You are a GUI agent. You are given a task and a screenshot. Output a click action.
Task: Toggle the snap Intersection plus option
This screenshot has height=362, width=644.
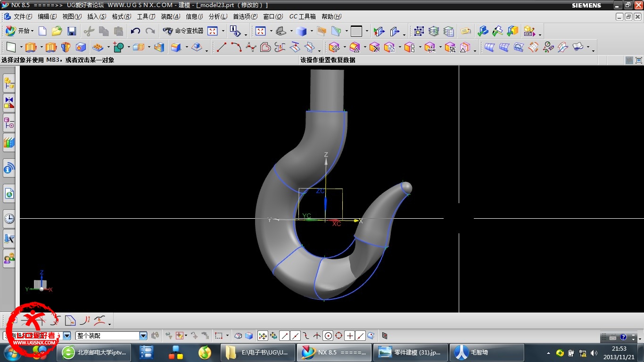(x=349, y=336)
